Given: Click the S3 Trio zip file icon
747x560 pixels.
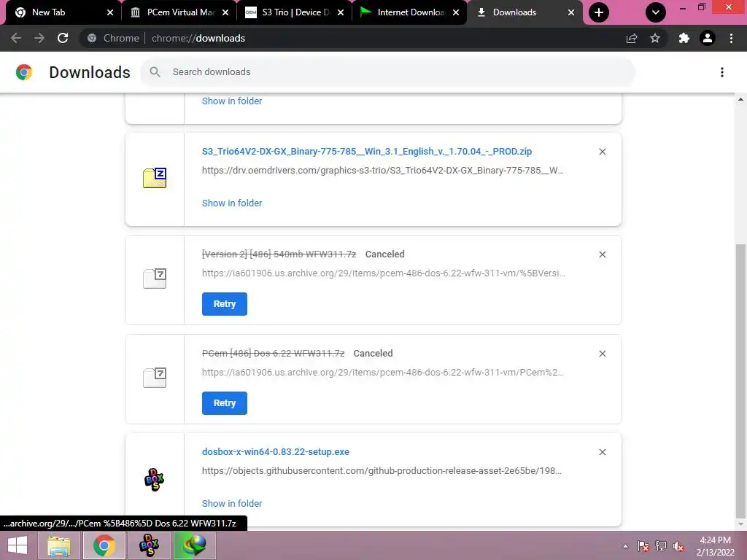Looking at the screenshot, I should pos(155,178).
